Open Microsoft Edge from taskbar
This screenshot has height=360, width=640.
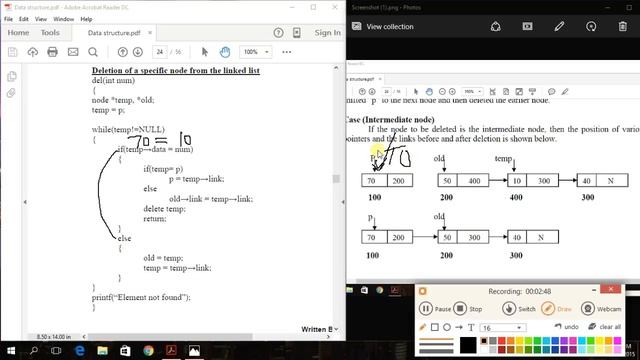[80, 350]
